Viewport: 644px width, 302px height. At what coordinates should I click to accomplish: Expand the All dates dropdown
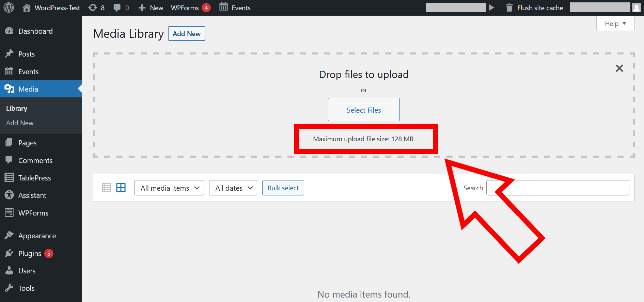tap(233, 188)
